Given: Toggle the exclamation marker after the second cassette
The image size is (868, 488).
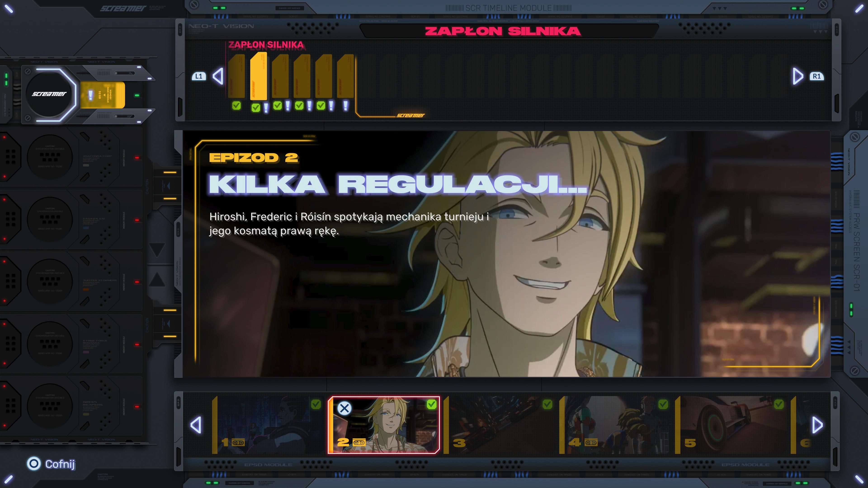Looking at the screenshot, I should (x=266, y=108).
